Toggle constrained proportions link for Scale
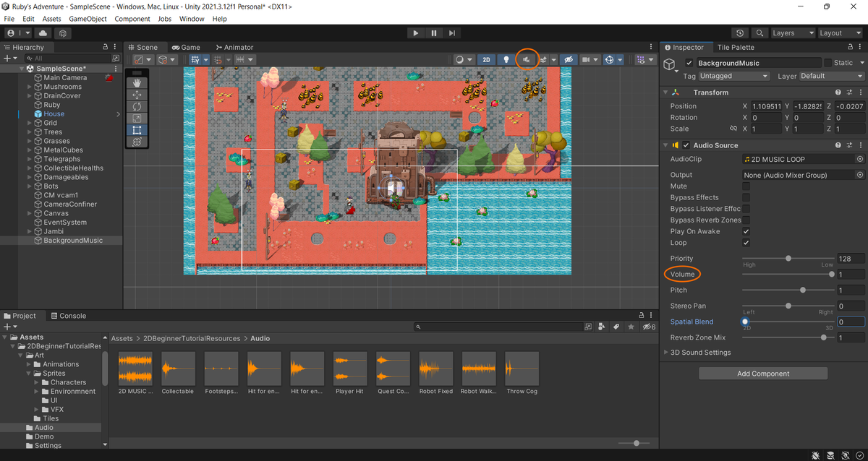The height and width of the screenshot is (461, 868). (733, 129)
